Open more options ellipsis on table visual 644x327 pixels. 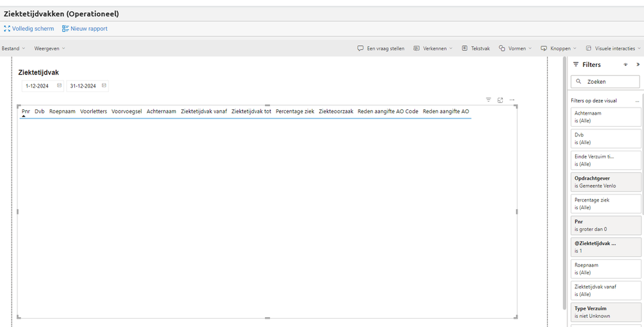tap(512, 100)
